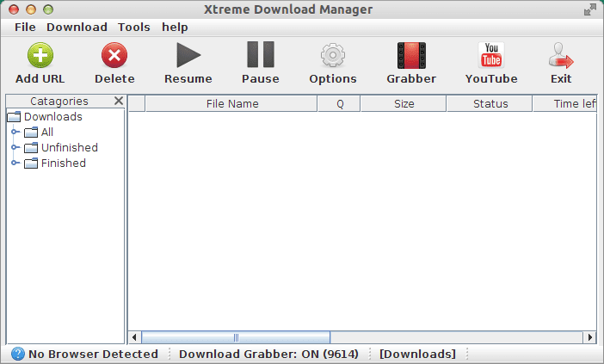
Task: Click the [Downloads] status bar entry
Action: pos(417,354)
